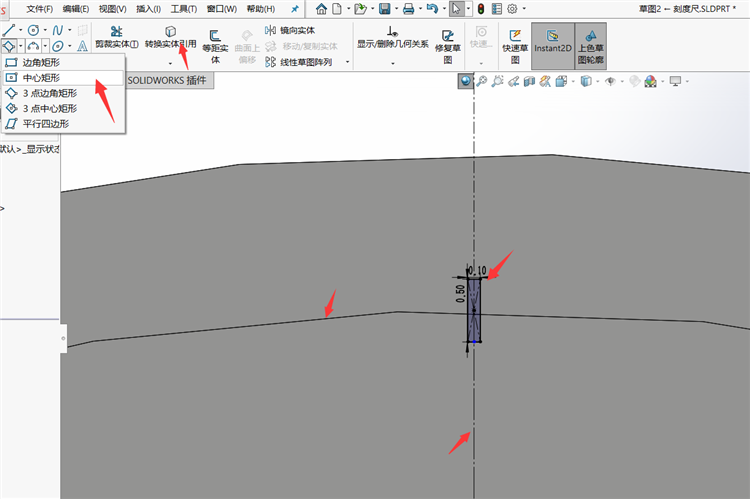The height and width of the screenshot is (499, 750).
Task: Select the Circle sketch tool
Action: click(x=33, y=30)
